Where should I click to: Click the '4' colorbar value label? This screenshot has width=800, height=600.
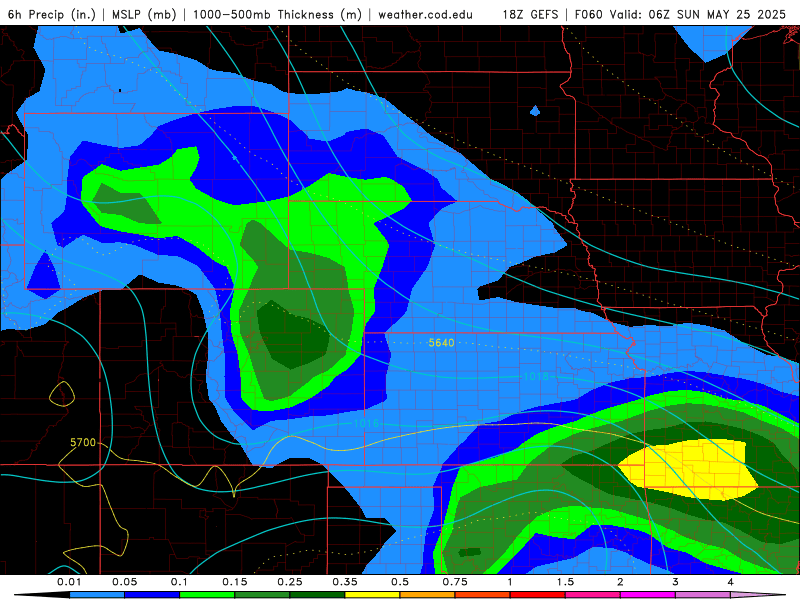coord(731,582)
